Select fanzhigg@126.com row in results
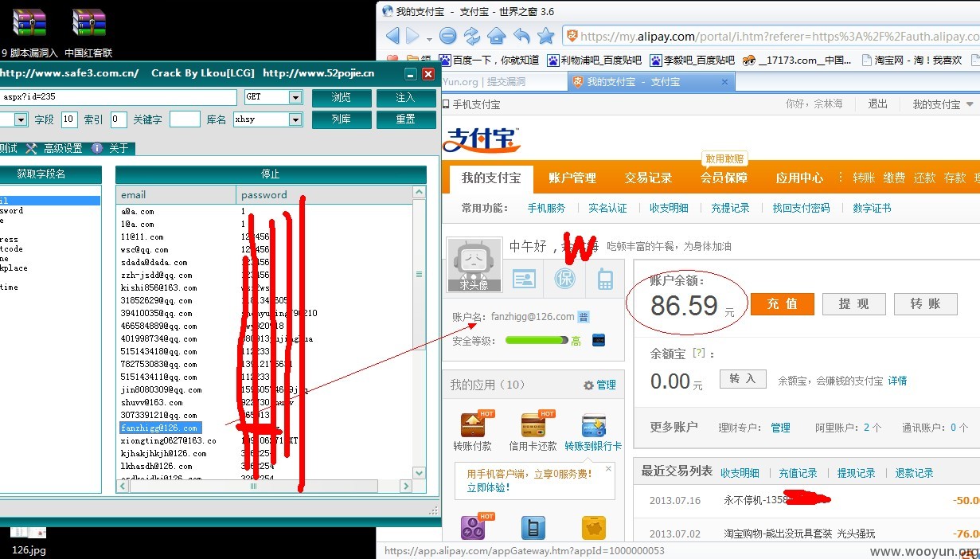The width and height of the screenshot is (980, 559). (x=161, y=428)
